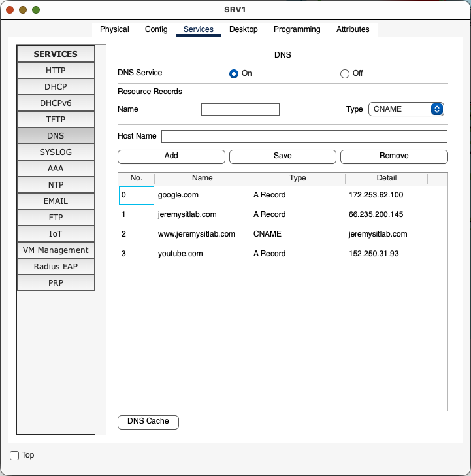
Task: Open the Attributes tab
Action: pyautogui.click(x=353, y=29)
